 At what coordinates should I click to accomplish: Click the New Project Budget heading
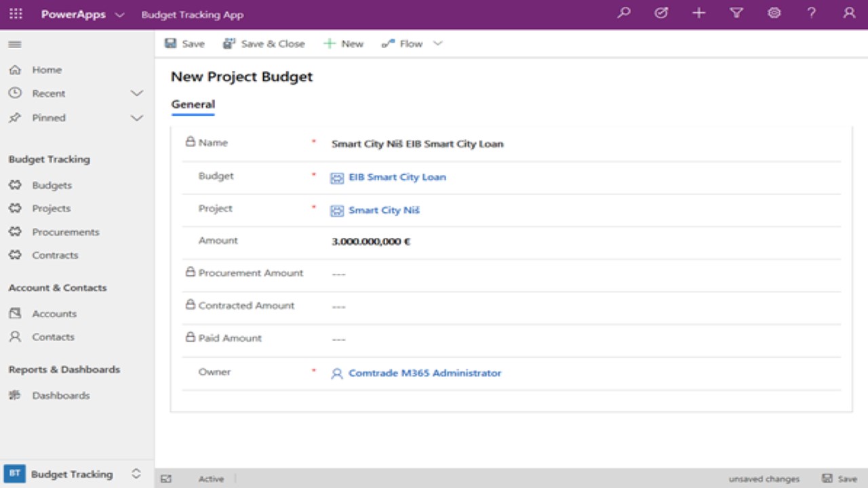pos(242,77)
